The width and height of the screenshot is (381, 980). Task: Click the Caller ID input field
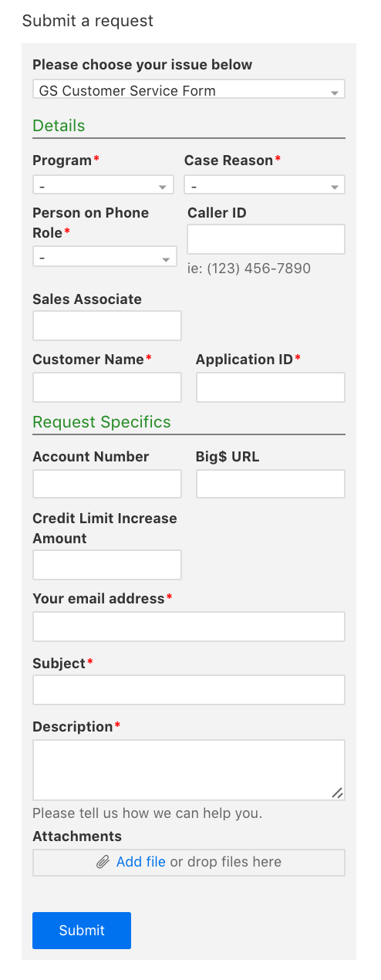tap(266, 239)
